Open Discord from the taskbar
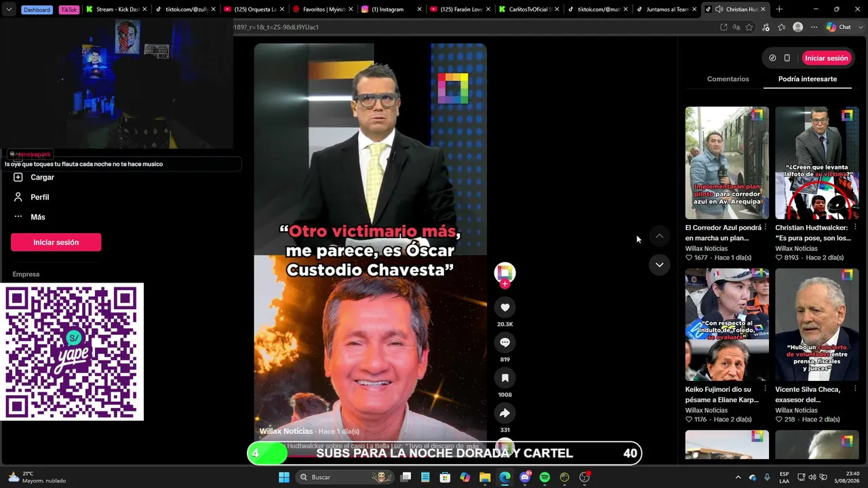Screen dimensions: 868x488 [x=525, y=477]
